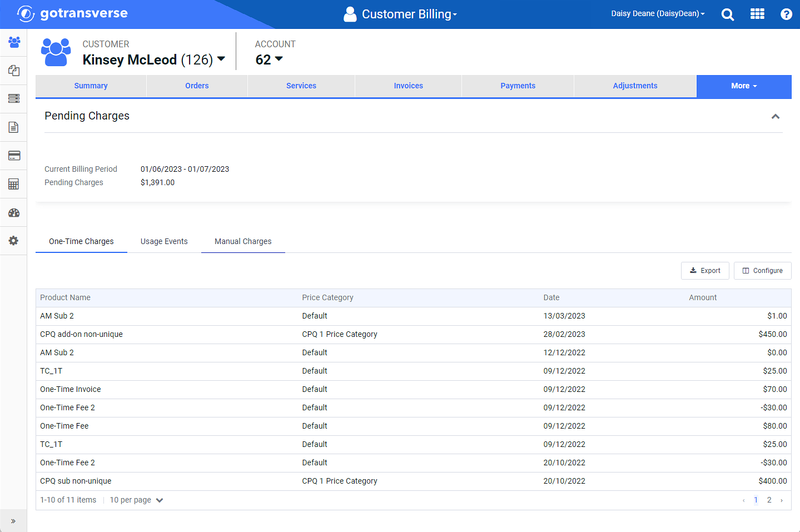Image resolution: width=800 pixels, height=532 pixels.
Task: Click the $70.00 amount cell
Action: (x=775, y=390)
